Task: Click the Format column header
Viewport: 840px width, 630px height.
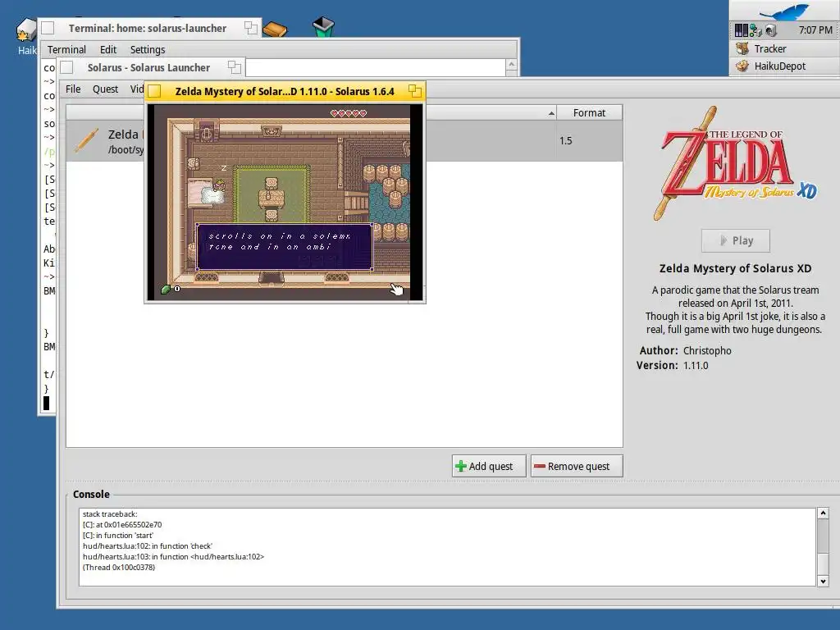Action: (589, 112)
